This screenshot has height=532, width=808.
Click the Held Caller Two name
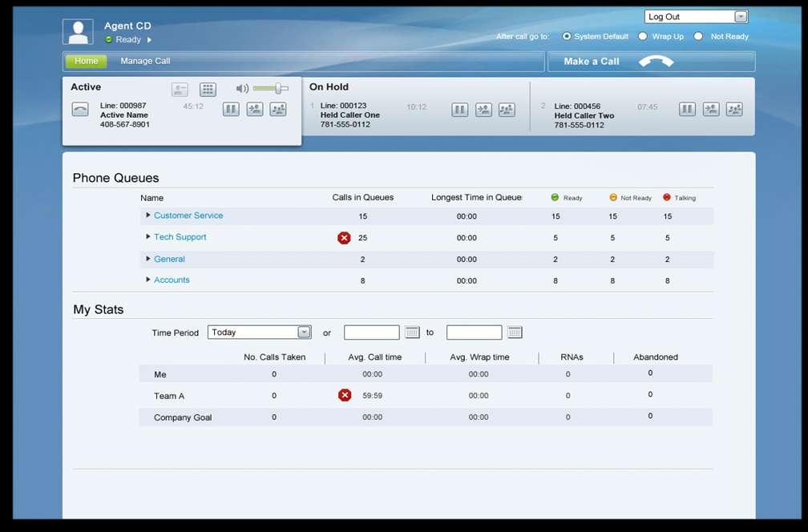[584, 115]
